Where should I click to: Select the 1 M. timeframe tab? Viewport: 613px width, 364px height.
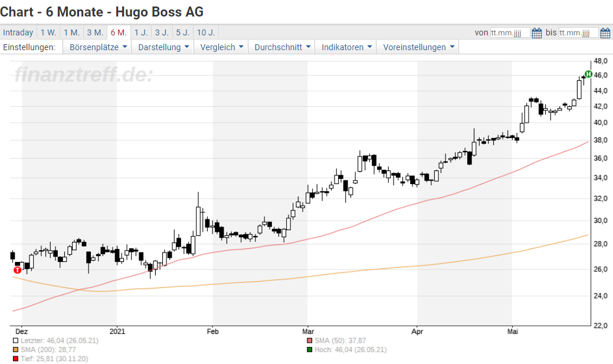click(x=71, y=32)
